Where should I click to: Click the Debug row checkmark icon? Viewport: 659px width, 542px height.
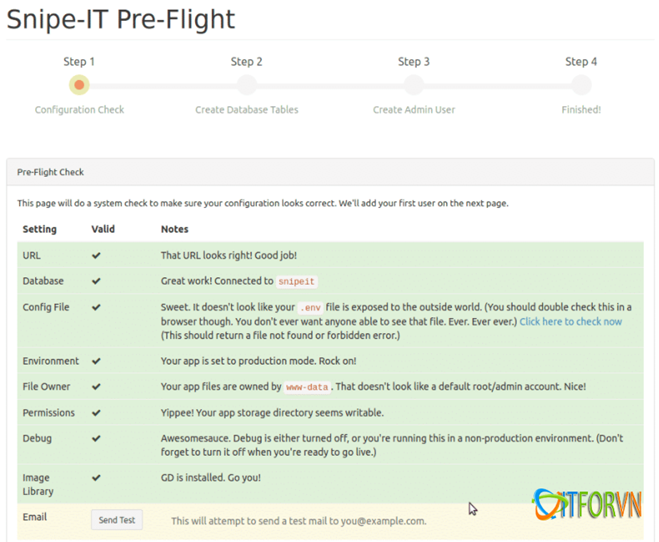(96, 439)
